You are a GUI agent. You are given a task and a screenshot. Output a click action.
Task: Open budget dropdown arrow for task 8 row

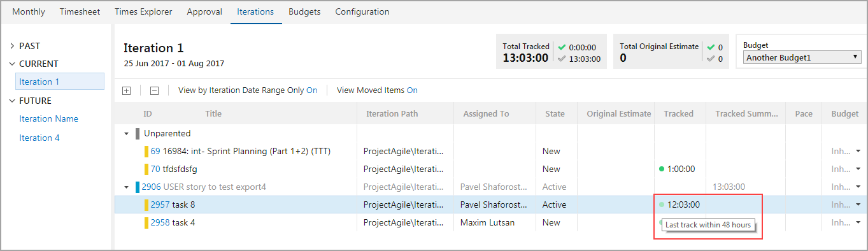click(858, 204)
